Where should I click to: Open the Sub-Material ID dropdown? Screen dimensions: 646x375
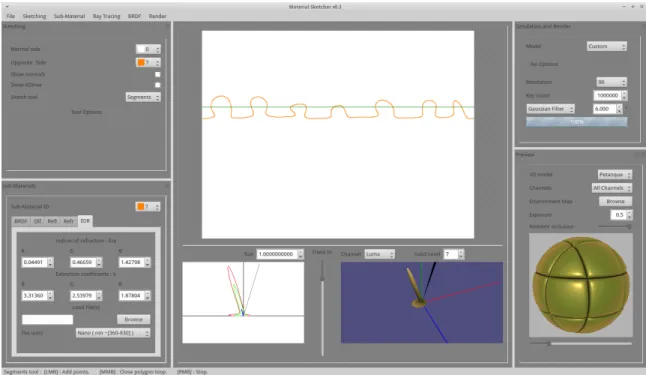[x=148, y=206]
